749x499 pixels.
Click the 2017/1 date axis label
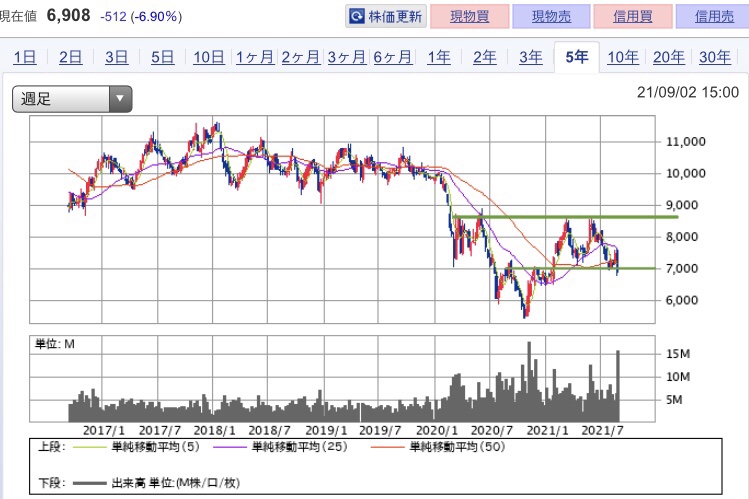click(104, 430)
